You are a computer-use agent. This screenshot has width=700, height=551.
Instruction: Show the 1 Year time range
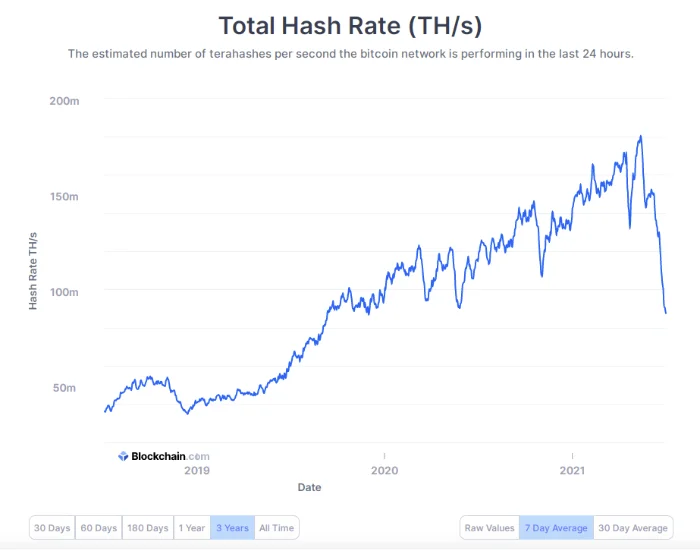pos(191,528)
